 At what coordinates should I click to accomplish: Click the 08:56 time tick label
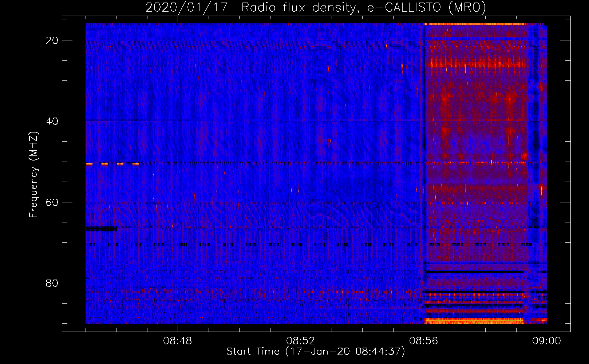point(424,341)
